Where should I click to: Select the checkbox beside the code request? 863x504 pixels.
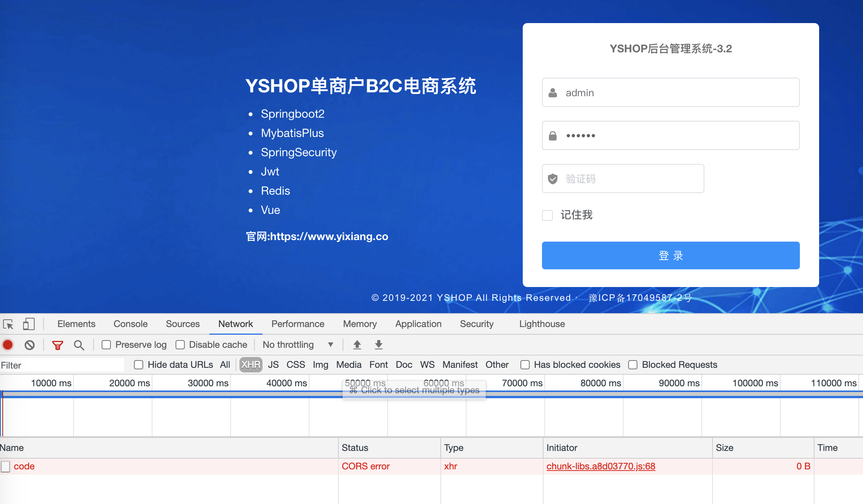(5, 466)
